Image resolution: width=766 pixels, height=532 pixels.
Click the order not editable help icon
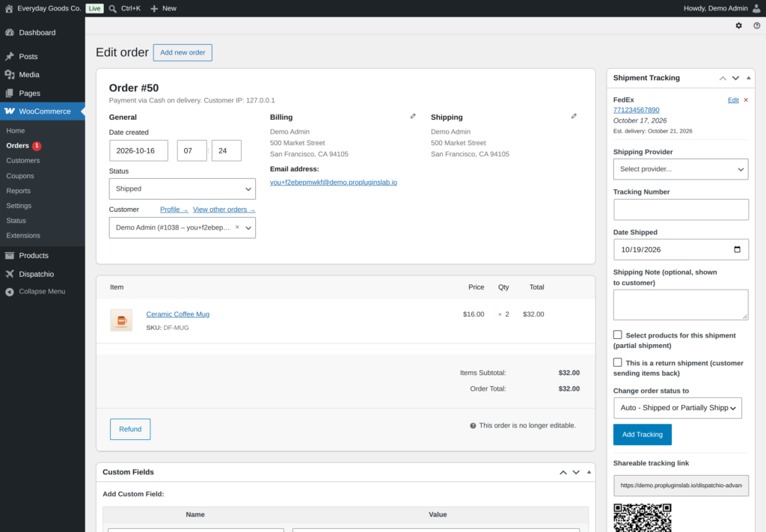point(473,426)
